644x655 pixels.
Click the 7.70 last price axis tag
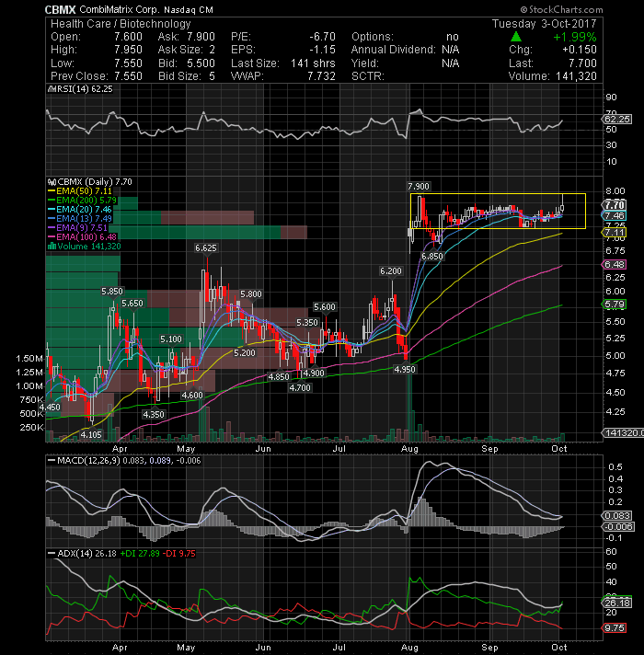click(614, 205)
